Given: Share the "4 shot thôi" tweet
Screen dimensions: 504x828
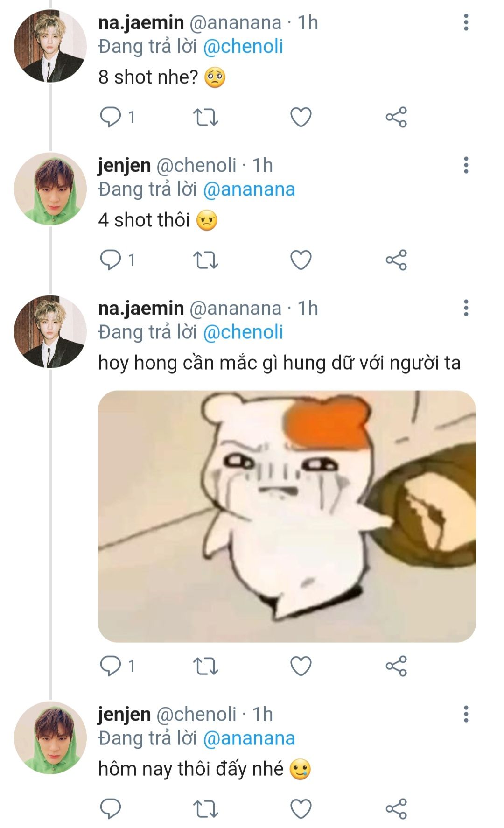Looking at the screenshot, I should pos(396,260).
